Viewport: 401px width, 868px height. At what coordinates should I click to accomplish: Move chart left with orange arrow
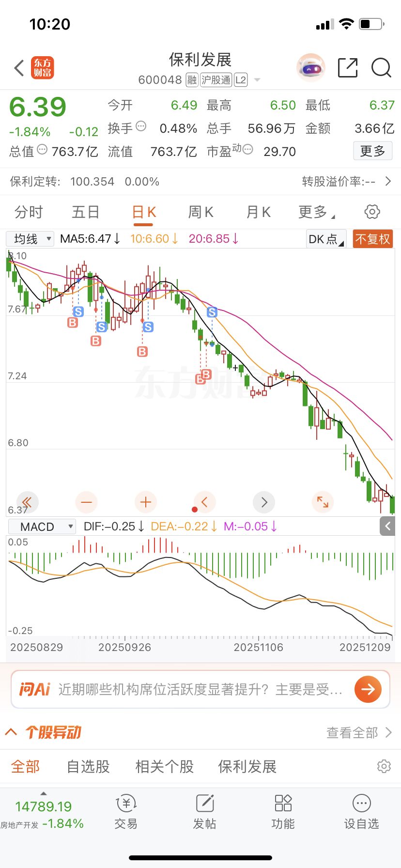pyautogui.click(x=204, y=502)
